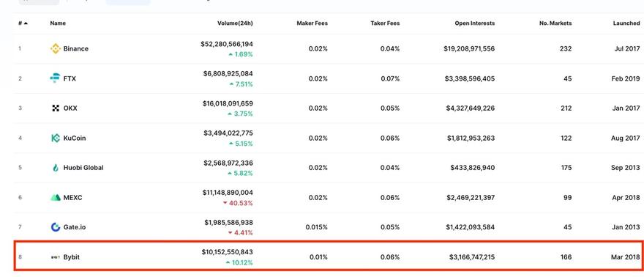644x277 pixels.
Task: Click Gate.io open interest $1,422,093,584
Action: pos(471,227)
